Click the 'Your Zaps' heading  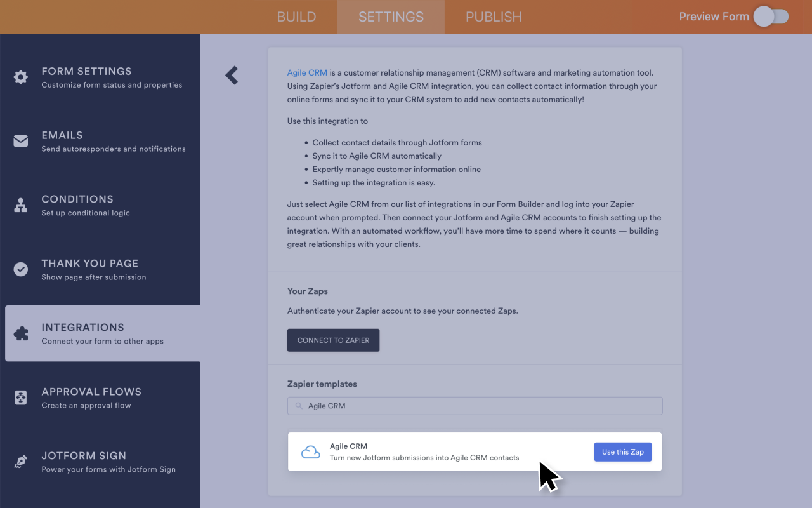(308, 291)
